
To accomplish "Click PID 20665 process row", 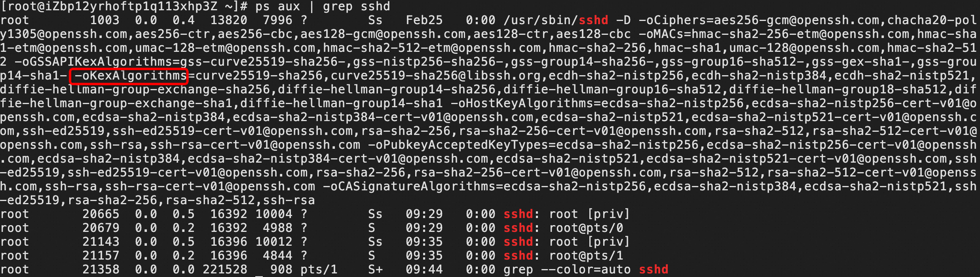I will click(x=315, y=214).
